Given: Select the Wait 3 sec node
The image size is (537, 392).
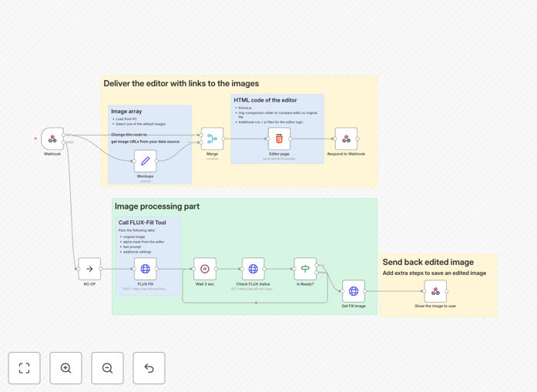Looking at the screenshot, I should click(205, 269).
